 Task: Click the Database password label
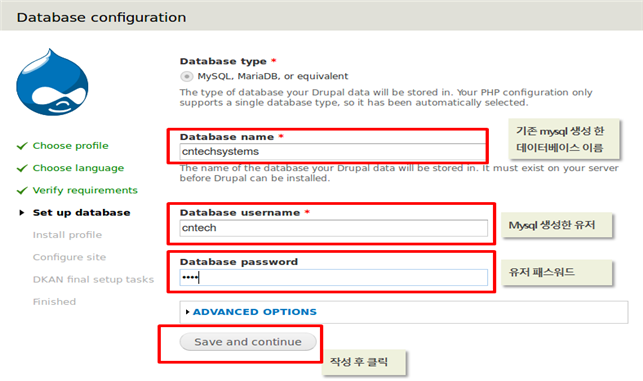(x=239, y=262)
